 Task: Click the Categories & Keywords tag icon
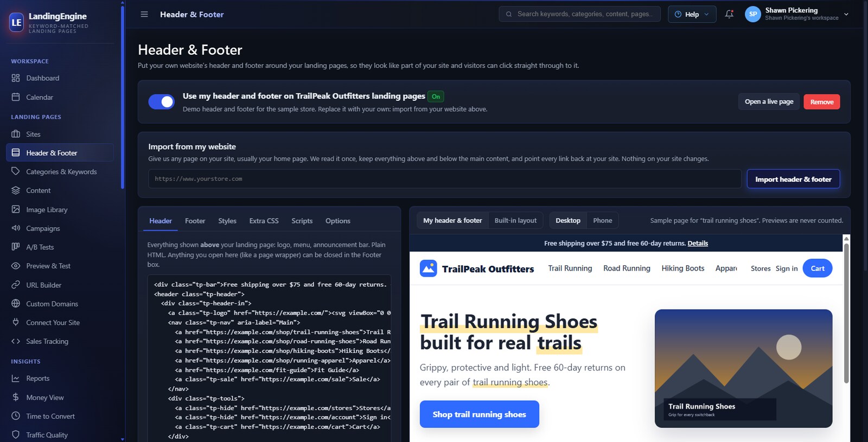click(x=16, y=171)
